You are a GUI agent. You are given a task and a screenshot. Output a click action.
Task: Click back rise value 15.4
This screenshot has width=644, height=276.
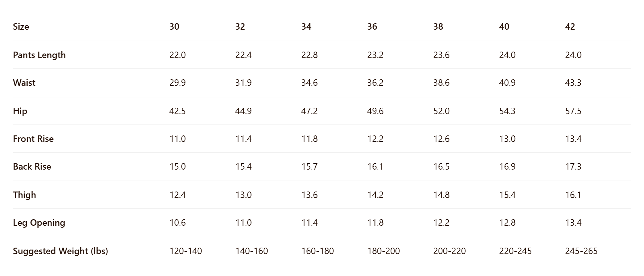pyautogui.click(x=243, y=167)
